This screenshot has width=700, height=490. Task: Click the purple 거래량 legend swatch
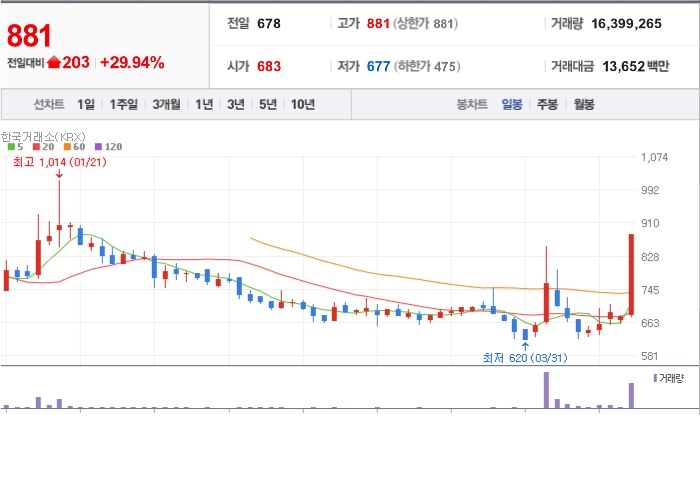[655, 378]
